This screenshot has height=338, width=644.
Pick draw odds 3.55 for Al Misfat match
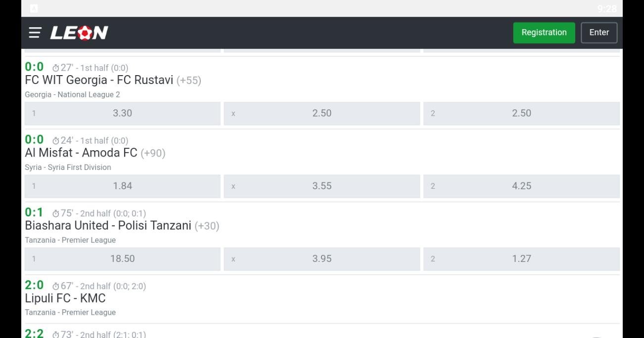tap(322, 186)
